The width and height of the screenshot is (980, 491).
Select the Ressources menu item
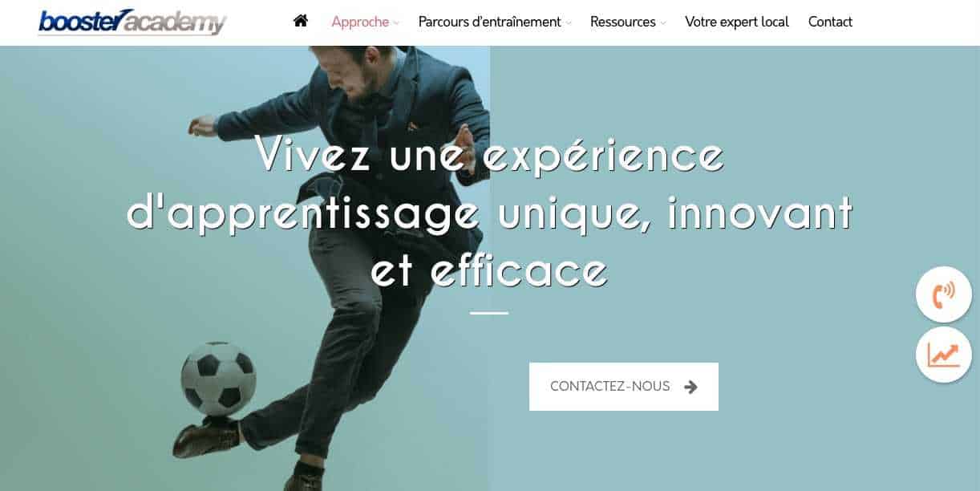[623, 22]
